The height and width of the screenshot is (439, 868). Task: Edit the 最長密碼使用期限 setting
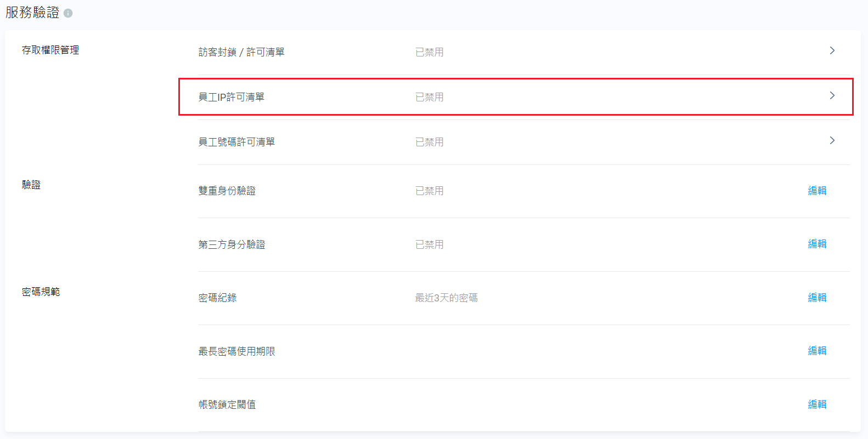817,351
